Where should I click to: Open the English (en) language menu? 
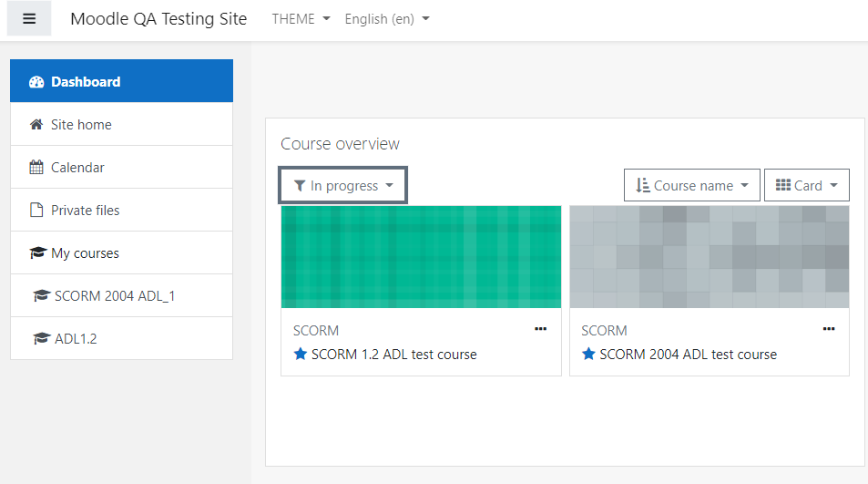click(x=387, y=19)
